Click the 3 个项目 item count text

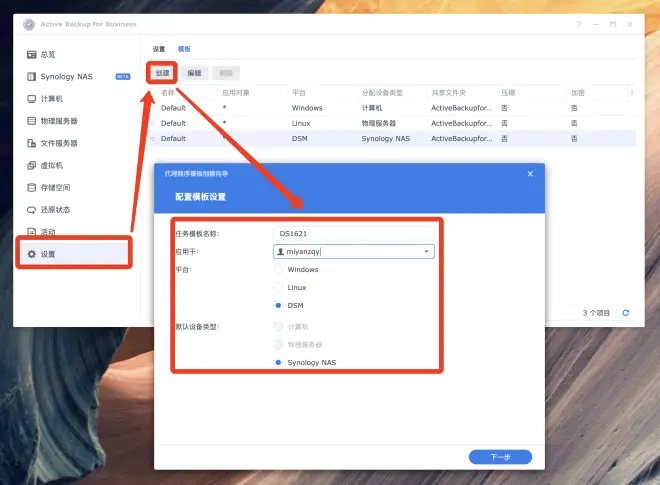click(x=596, y=313)
